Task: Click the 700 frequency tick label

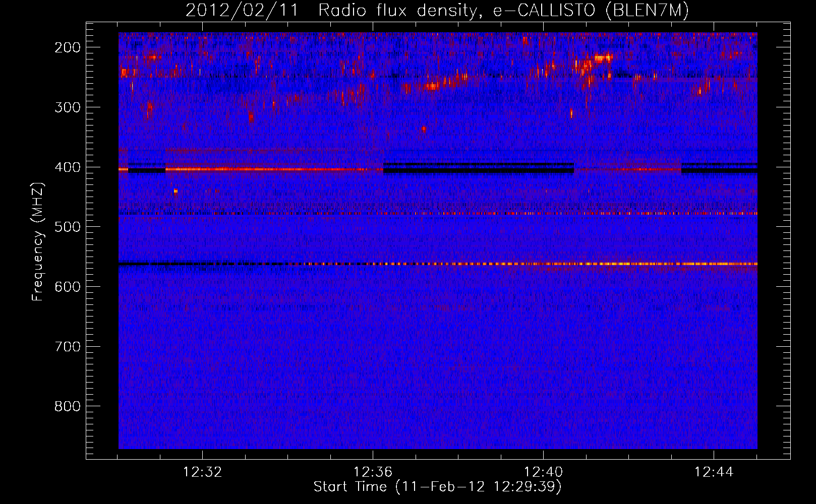Action: click(x=68, y=347)
